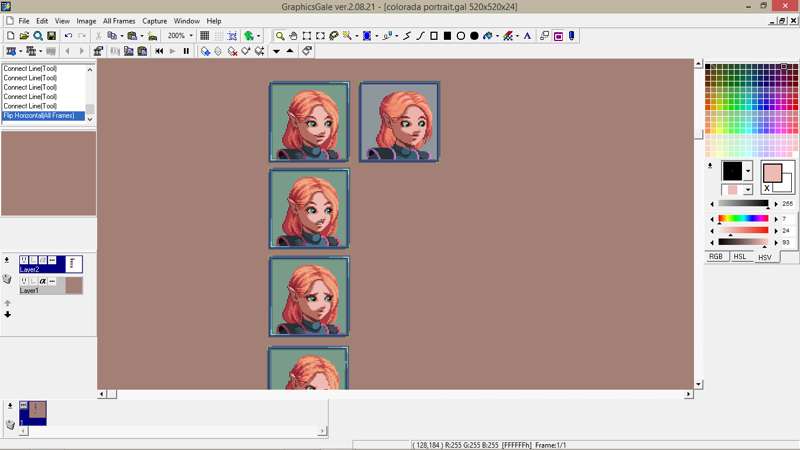Select the outlined Ellipse tool
Image resolution: width=800 pixels, height=450 pixels.
pos(461,36)
